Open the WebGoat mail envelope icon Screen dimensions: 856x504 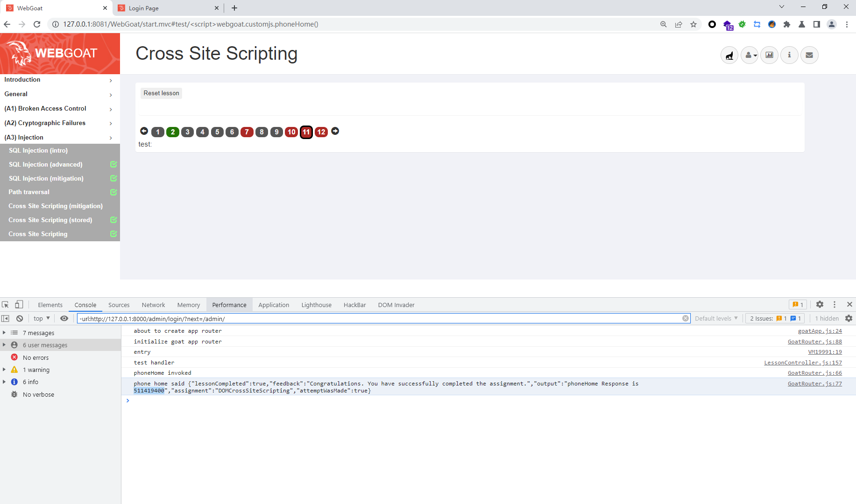[x=810, y=55]
